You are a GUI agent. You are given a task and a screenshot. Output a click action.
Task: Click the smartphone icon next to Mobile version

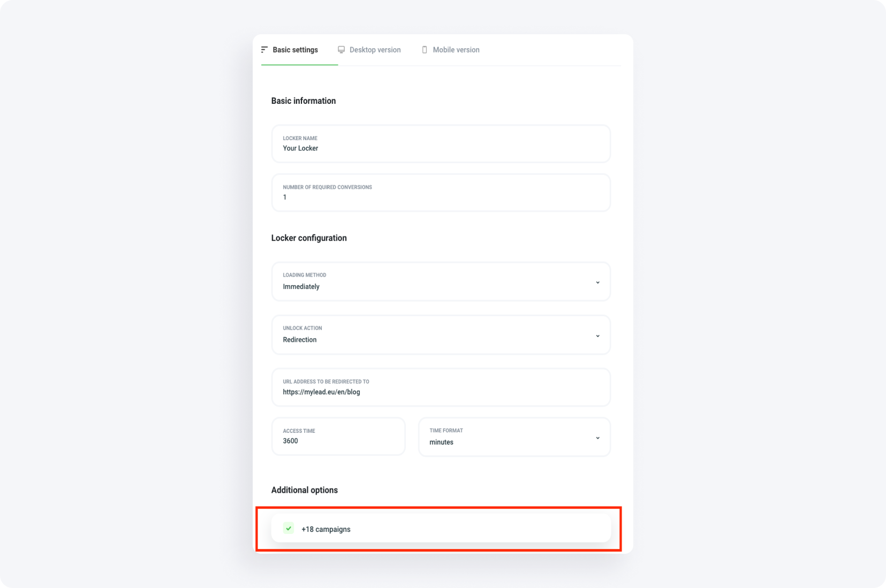coord(425,49)
